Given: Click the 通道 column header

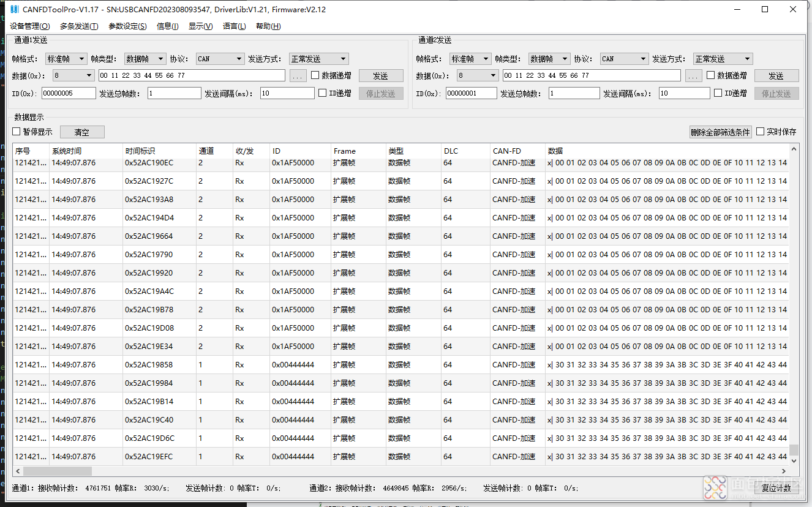Looking at the screenshot, I should pyautogui.click(x=214, y=151).
